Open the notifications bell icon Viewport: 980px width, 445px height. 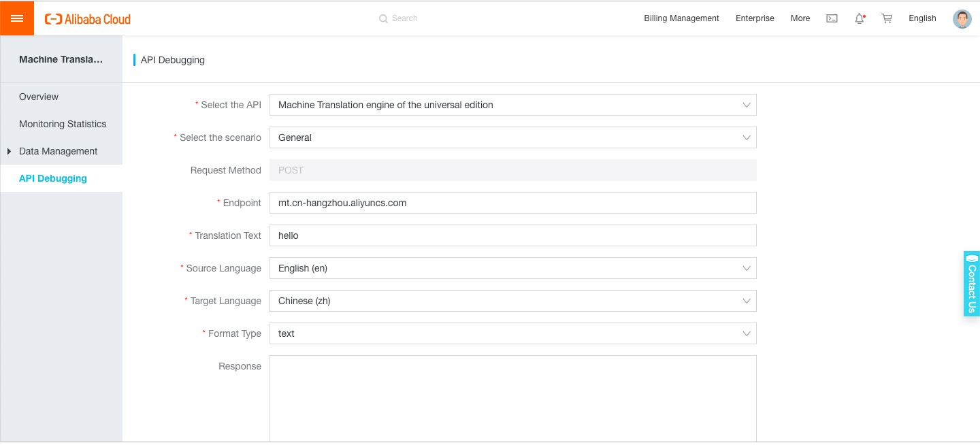click(860, 18)
